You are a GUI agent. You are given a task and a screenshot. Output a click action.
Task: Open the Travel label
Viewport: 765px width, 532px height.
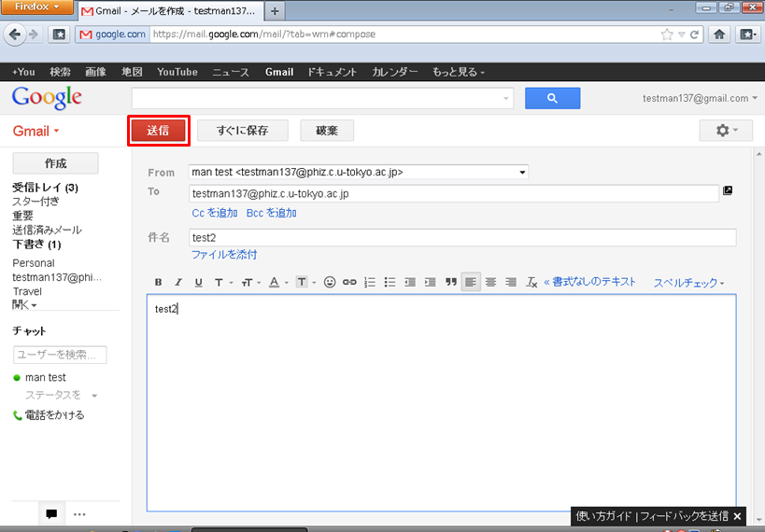pyautogui.click(x=27, y=291)
